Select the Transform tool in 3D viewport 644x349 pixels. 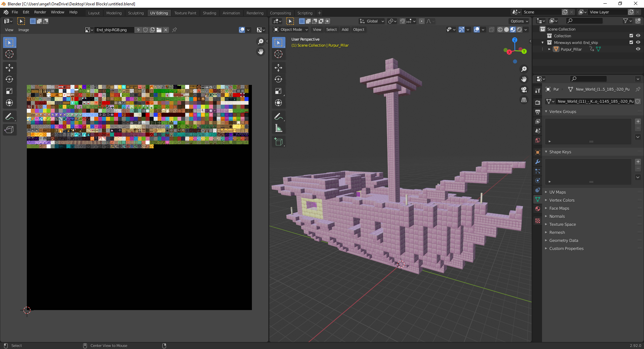278,103
